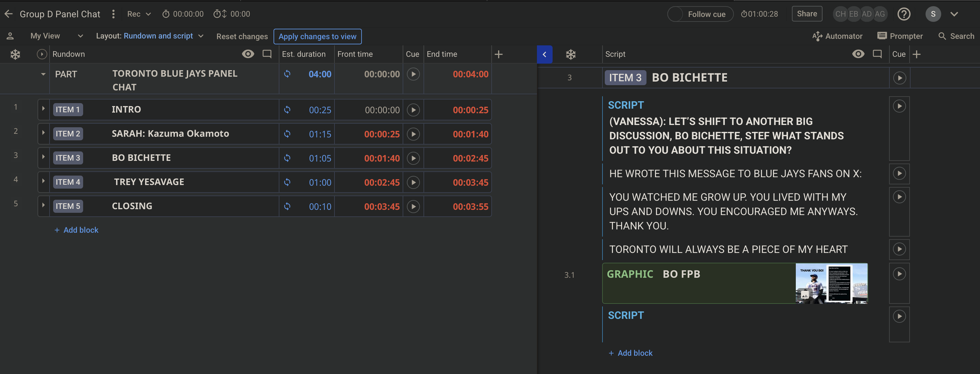Open the BO FPB graphic thumbnail
The width and height of the screenshot is (980, 374).
pos(831,283)
